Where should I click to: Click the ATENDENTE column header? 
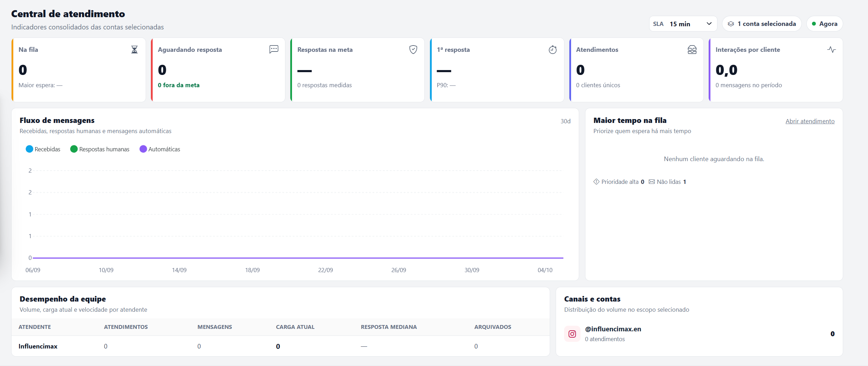click(35, 327)
